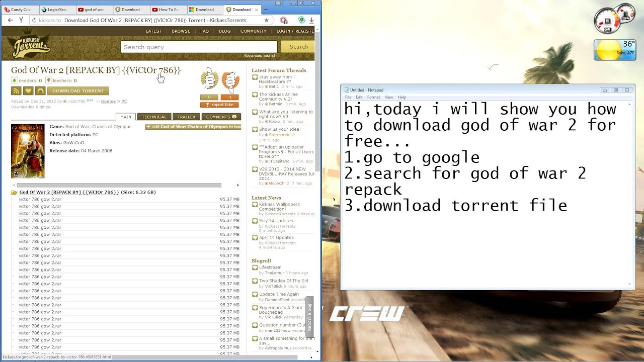Click the Report a bug side tab
644x362 pixels.
tap(309, 317)
